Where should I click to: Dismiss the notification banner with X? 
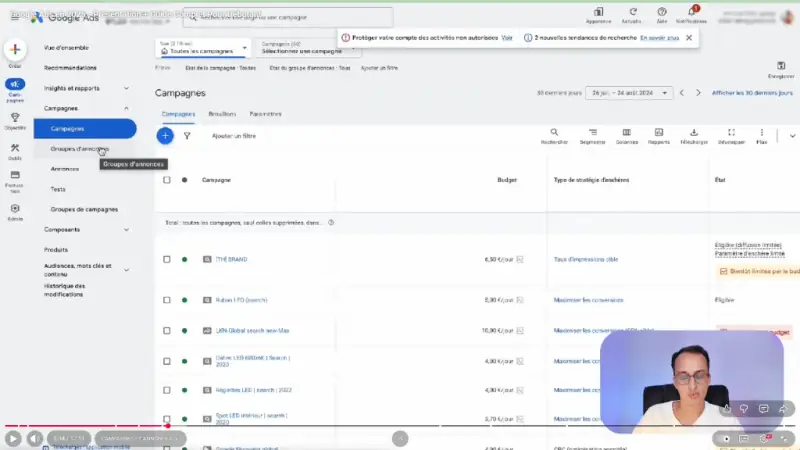[x=689, y=38]
